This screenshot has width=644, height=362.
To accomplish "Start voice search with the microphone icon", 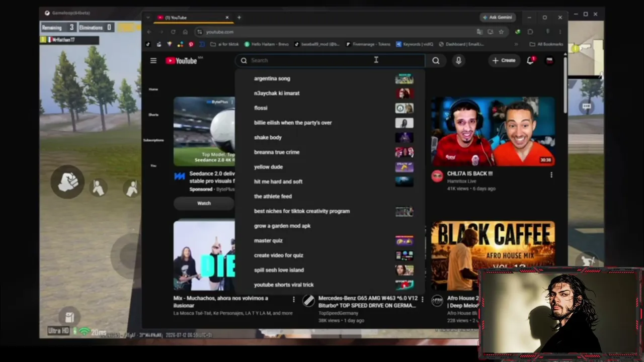I will [458, 61].
